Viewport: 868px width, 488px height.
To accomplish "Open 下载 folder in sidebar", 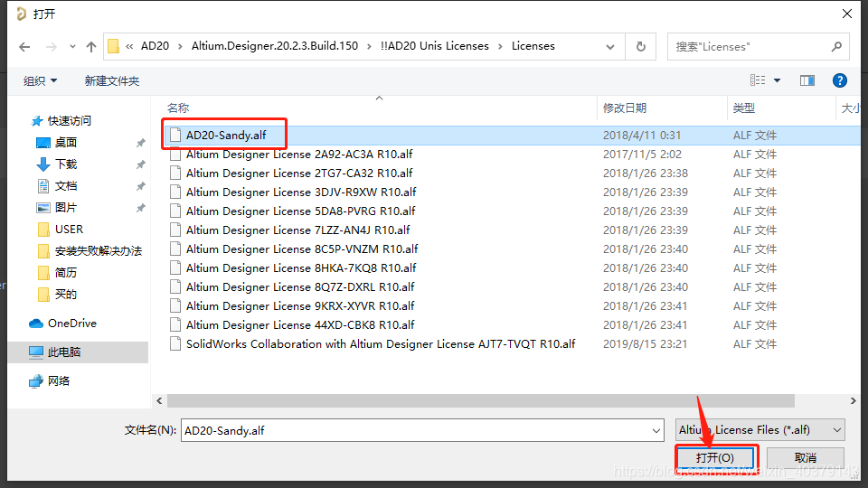I will 65,164.
